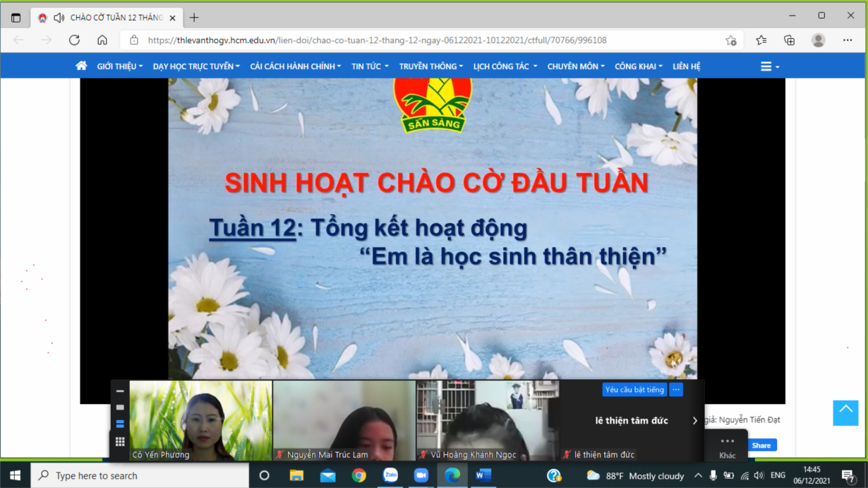Viewport: 868px width, 488px height.
Task: Click the home icon in site navbar
Action: (x=81, y=66)
